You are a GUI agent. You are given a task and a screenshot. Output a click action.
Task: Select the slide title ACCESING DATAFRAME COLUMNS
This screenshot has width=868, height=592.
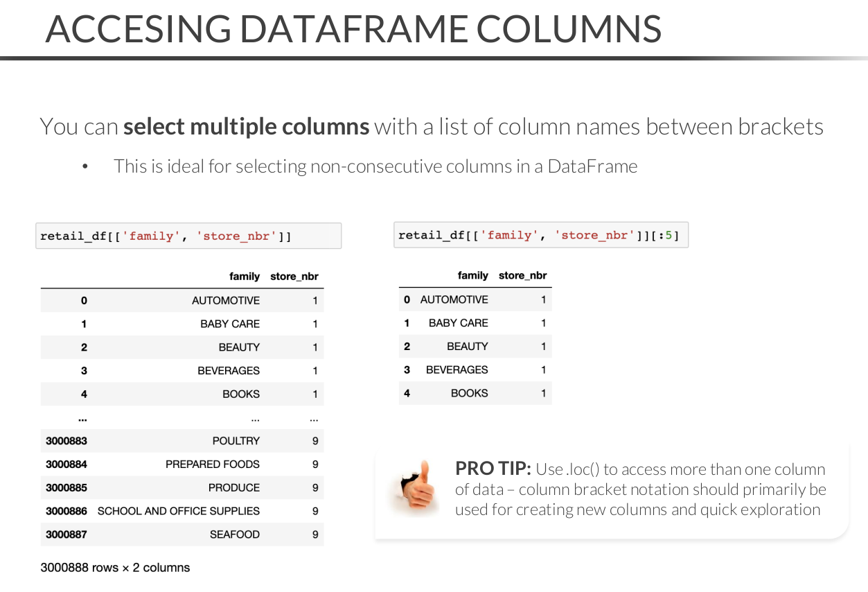tap(353, 28)
